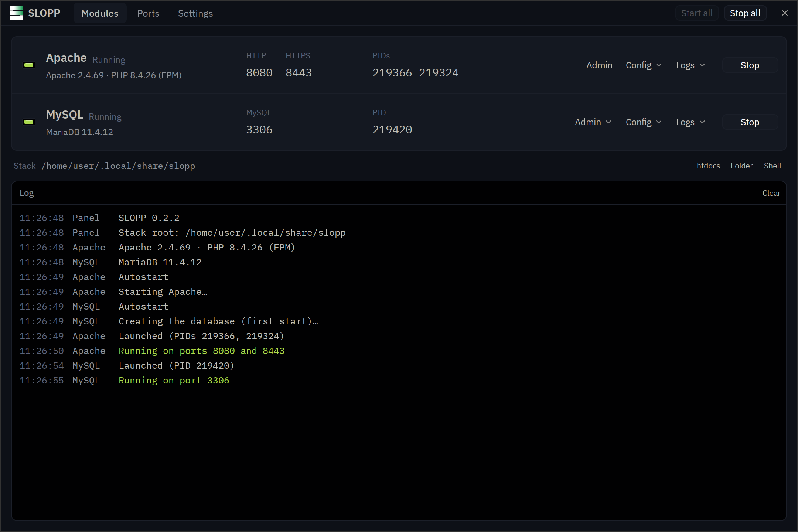Click the Apache Autostart log entry

(x=143, y=277)
